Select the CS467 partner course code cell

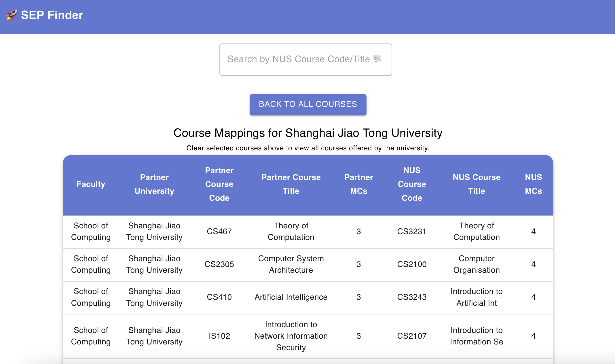pyautogui.click(x=219, y=232)
